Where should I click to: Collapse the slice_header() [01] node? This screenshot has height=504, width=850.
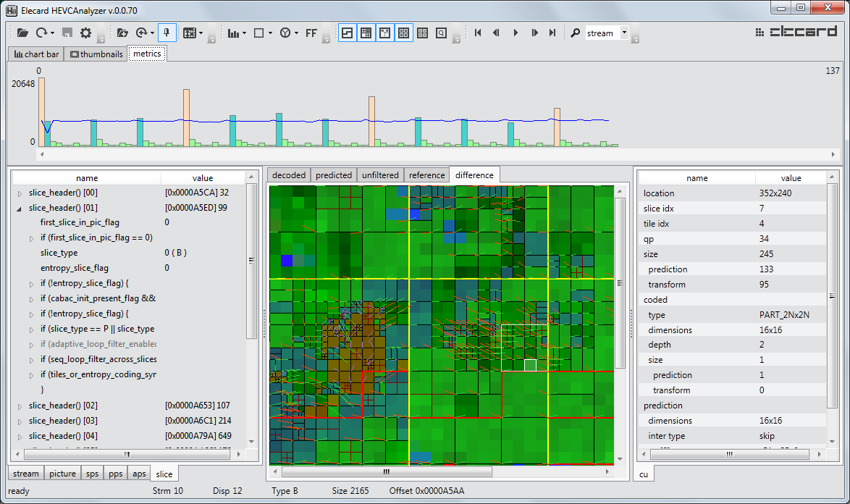(x=20, y=209)
